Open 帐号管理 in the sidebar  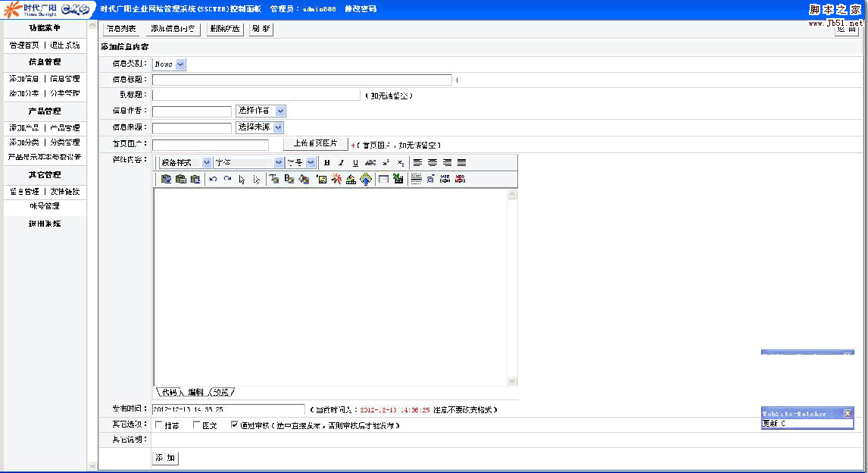coord(44,206)
